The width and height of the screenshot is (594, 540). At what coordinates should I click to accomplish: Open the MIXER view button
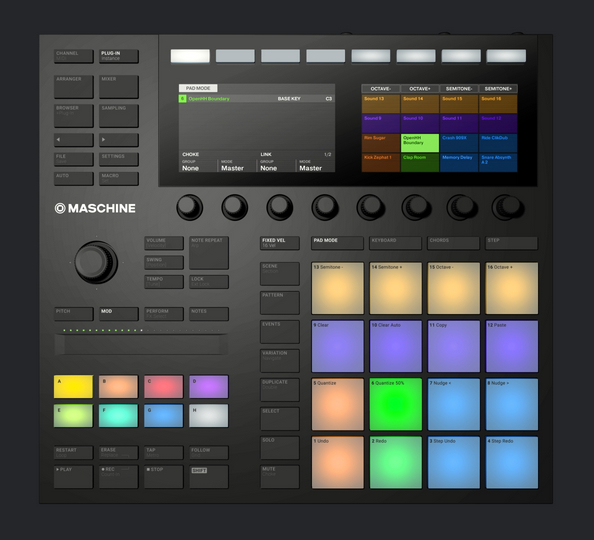coord(119,86)
